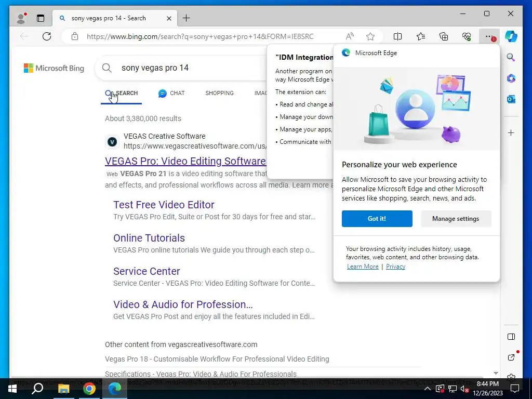
Task: Select the 'sony vegas pro 14 - Search' browser tab
Action: (x=114, y=18)
